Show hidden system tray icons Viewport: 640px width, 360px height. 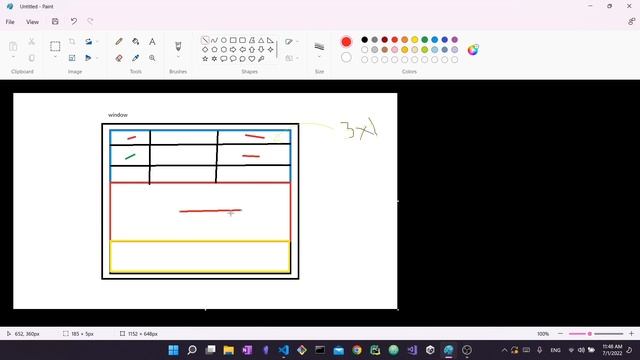tap(504, 350)
